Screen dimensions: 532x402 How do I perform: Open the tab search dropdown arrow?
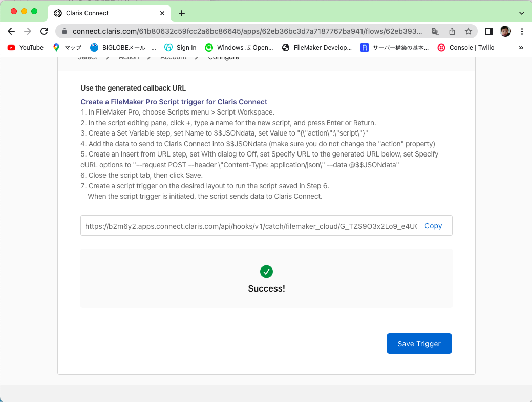point(521,13)
